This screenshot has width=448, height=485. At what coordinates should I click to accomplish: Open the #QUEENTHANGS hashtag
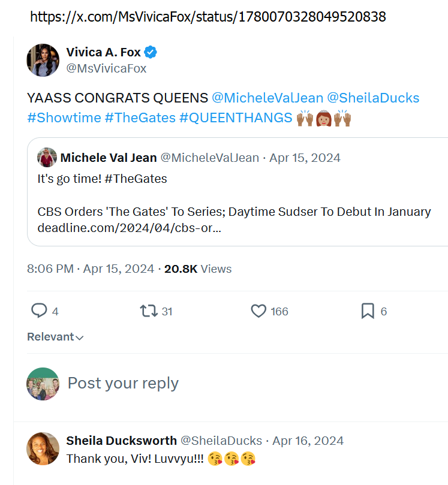click(x=235, y=118)
